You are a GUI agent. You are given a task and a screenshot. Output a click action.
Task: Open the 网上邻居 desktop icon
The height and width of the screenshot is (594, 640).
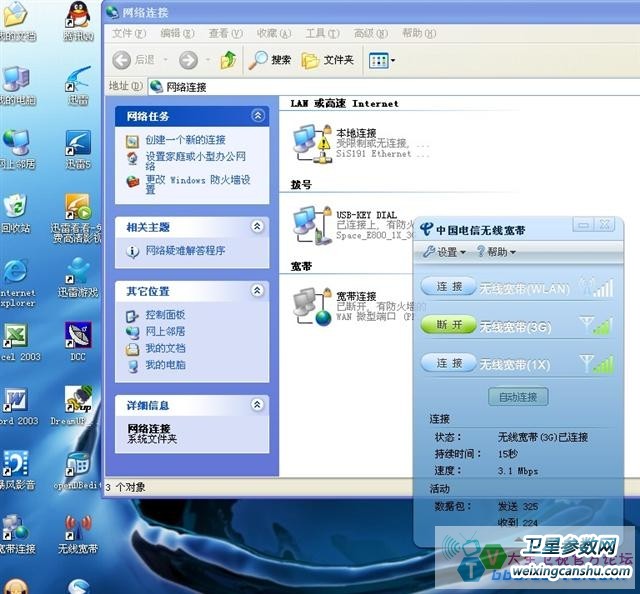(x=16, y=149)
